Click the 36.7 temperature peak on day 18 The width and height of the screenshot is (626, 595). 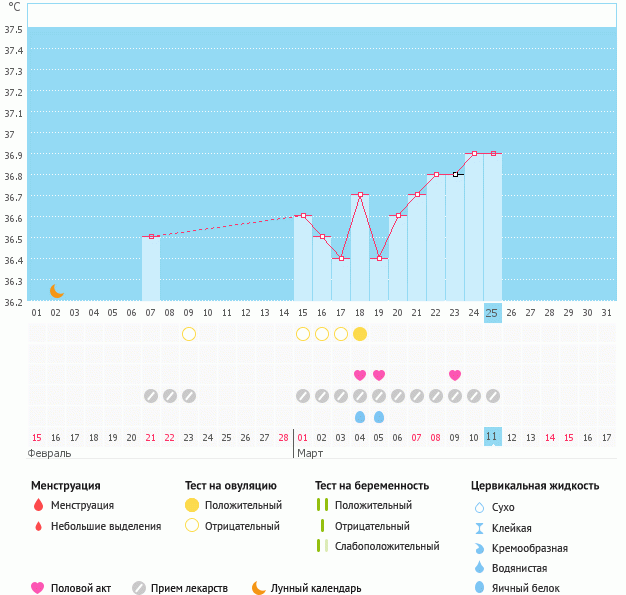pyautogui.click(x=360, y=195)
